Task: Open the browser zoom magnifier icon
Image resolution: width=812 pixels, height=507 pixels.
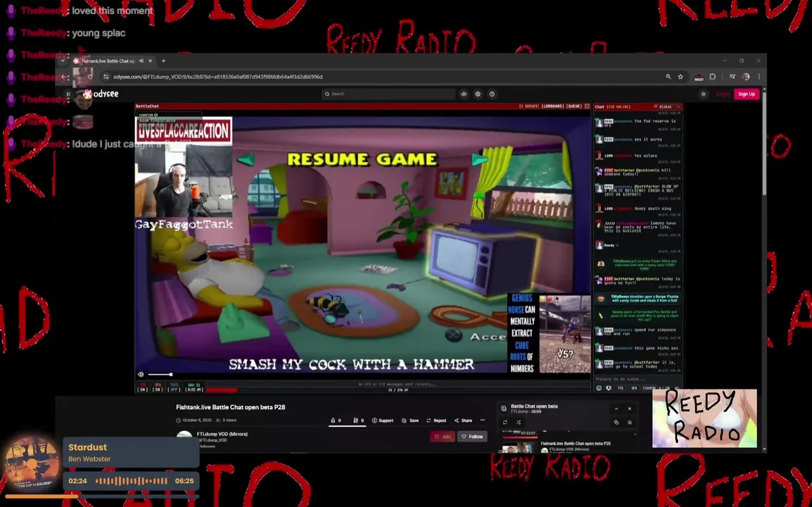Action: click(x=668, y=77)
